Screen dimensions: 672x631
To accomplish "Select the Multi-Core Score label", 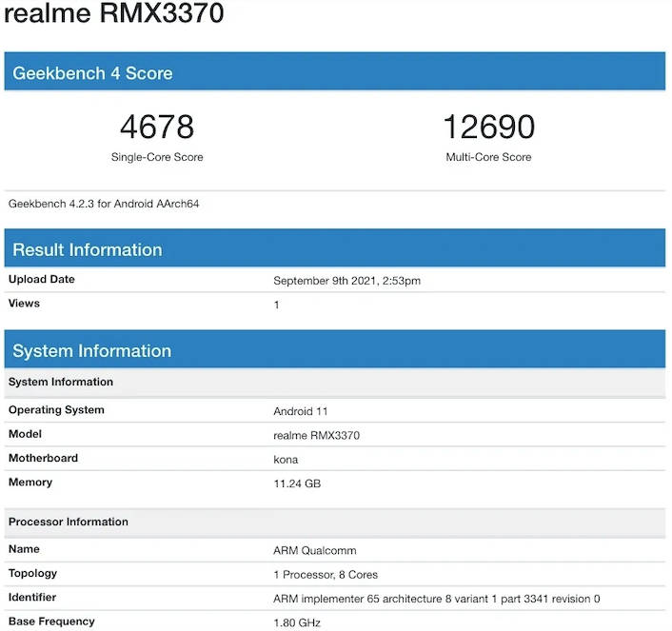I will click(x=488, y=157).
